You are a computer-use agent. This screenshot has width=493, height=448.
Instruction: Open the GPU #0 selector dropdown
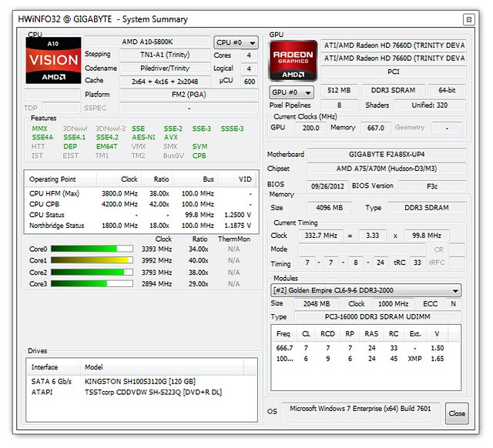point(291,92)
